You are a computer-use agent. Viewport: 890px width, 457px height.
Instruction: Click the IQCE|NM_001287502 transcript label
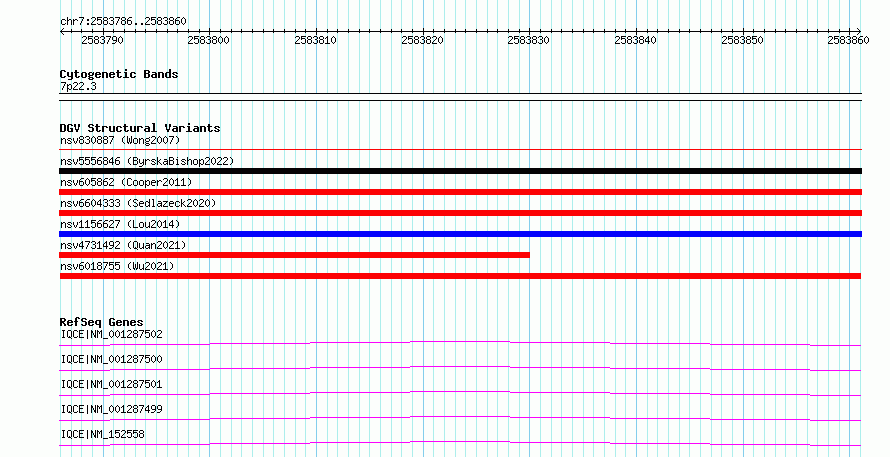[x=111, y=334]
